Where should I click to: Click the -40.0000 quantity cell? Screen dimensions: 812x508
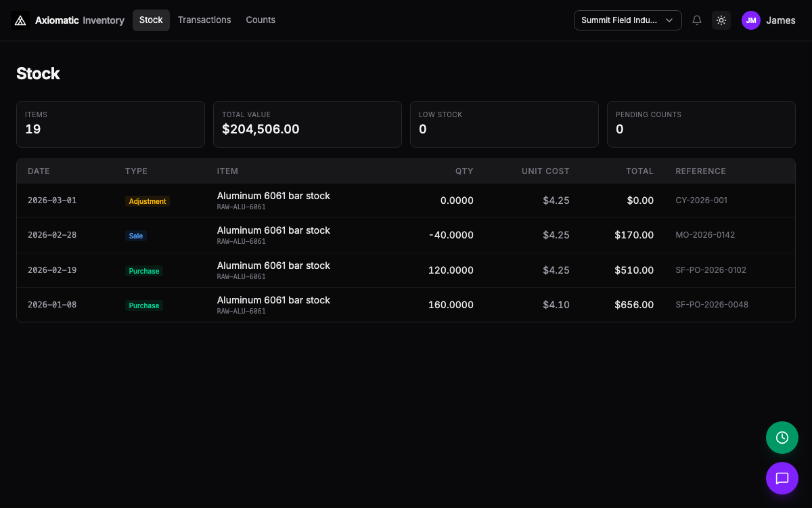tap(451, 235)
